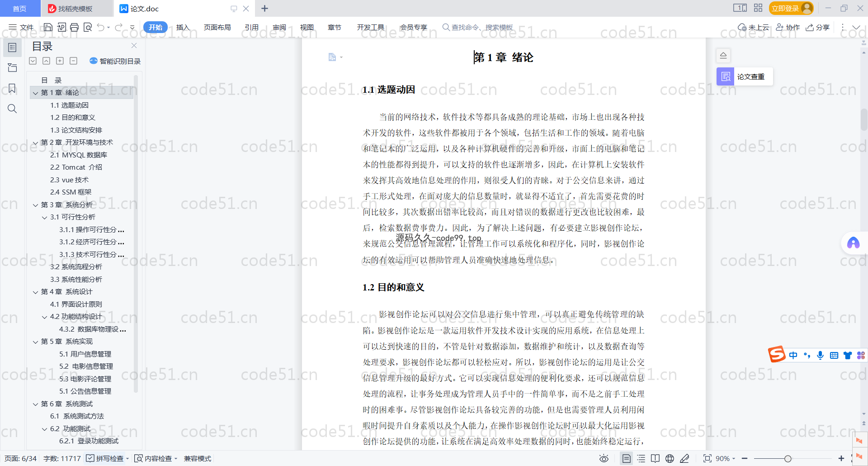
Task: Collapse the 3.1 可行性分析 tree node
Action: tap(44, 217)
